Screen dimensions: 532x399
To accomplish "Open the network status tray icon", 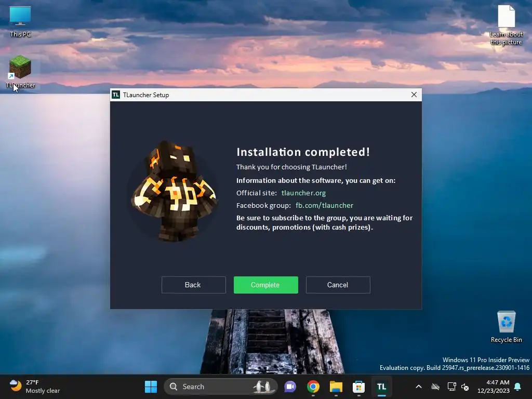I will coord(451,387).
